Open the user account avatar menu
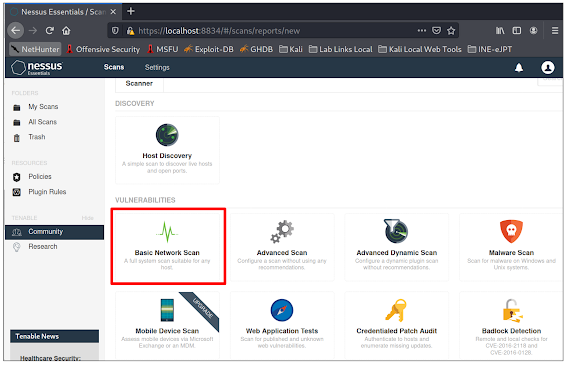This screenshot has width=568, height=365. click(x=547, y=67)
